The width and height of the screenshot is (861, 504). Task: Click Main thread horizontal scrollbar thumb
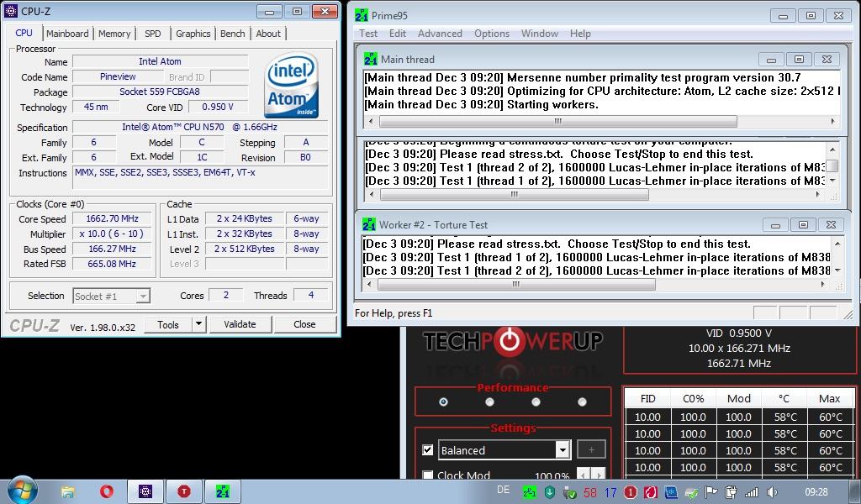(558, 121)
